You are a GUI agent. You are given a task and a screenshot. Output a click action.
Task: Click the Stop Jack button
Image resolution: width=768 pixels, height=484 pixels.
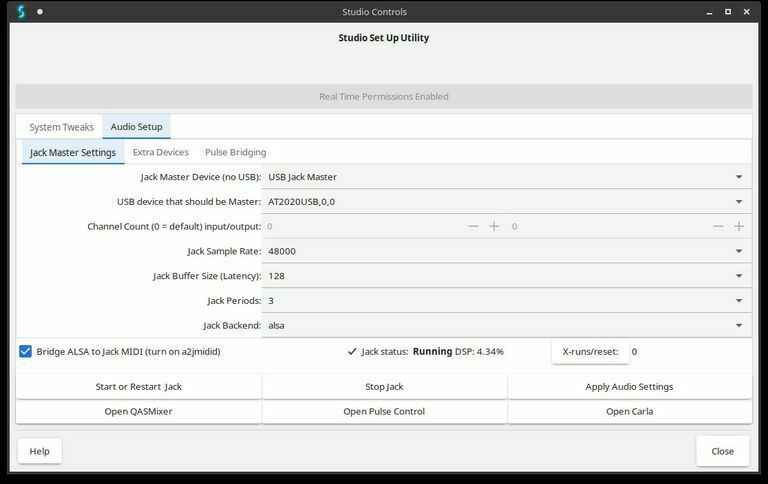coord(384,387)
